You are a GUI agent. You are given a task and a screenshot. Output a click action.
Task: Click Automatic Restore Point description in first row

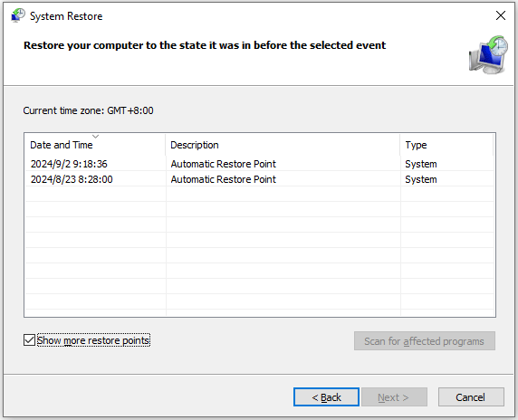tap(224, 164)
